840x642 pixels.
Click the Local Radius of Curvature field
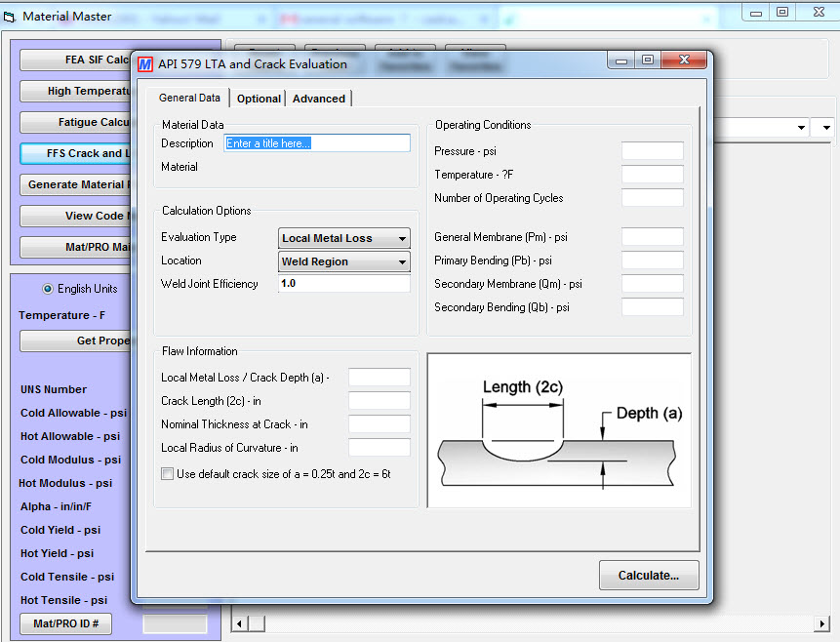380,448
